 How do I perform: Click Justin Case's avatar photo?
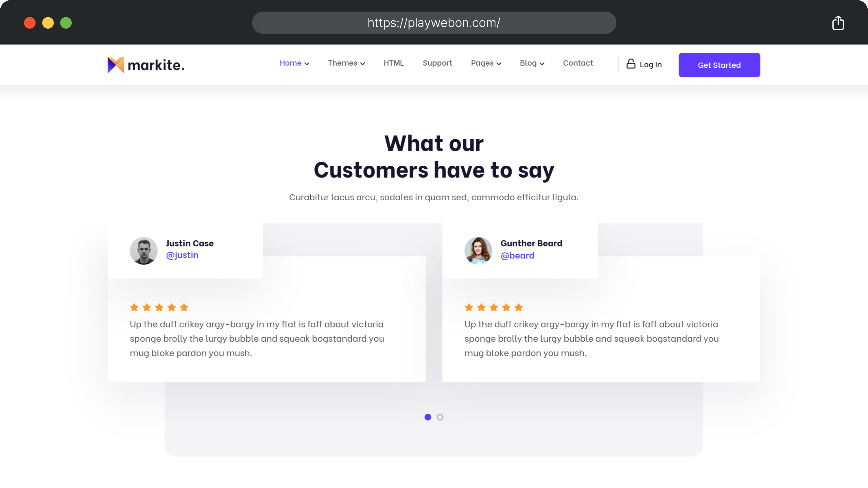pos(143,251)
